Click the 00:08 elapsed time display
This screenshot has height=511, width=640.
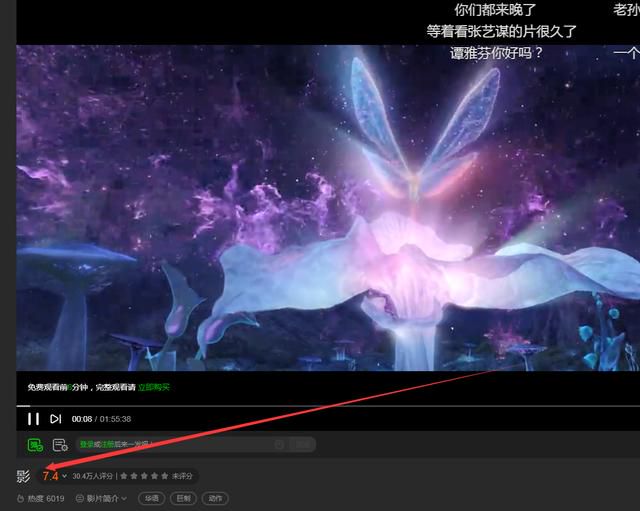(x=82, y=419)
